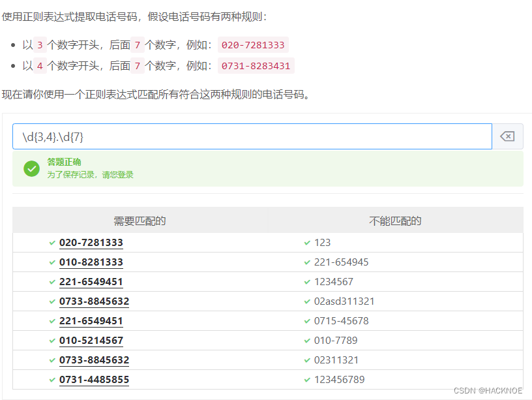This screenshot has width=532, height=400.
Task: Select the 答题正确 result message
Action: pos(64,162)
